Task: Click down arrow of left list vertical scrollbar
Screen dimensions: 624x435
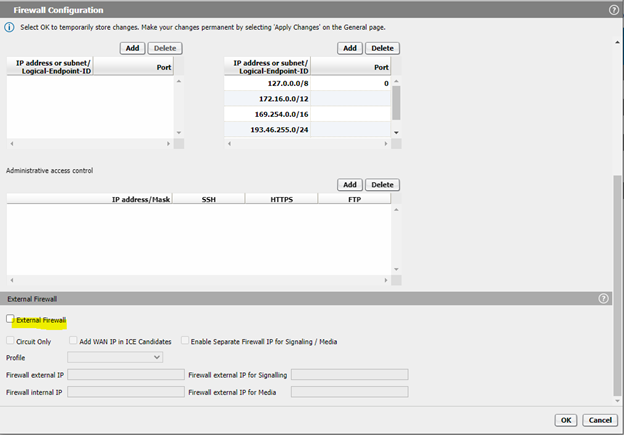Action: pos(179,133)
